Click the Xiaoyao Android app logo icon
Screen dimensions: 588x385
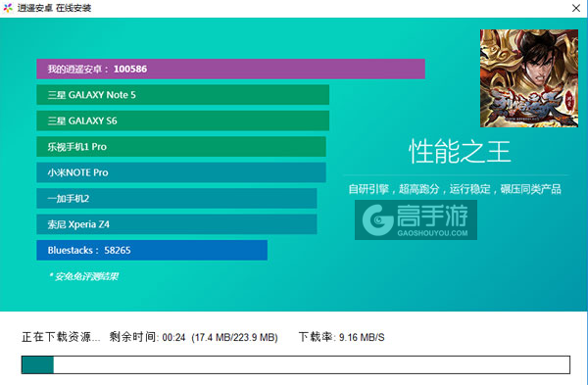click(x=8, y=8)
